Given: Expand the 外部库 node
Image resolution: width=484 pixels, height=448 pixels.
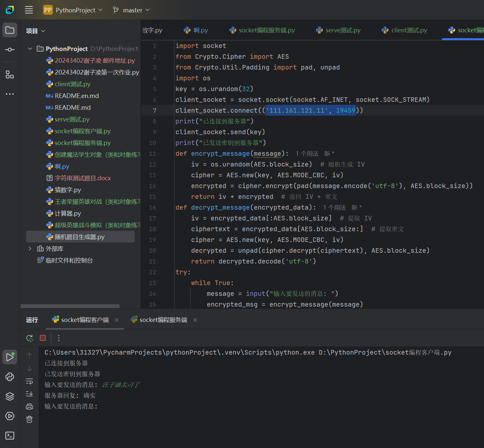Looking at the screenshot, I should click(30, 248).
